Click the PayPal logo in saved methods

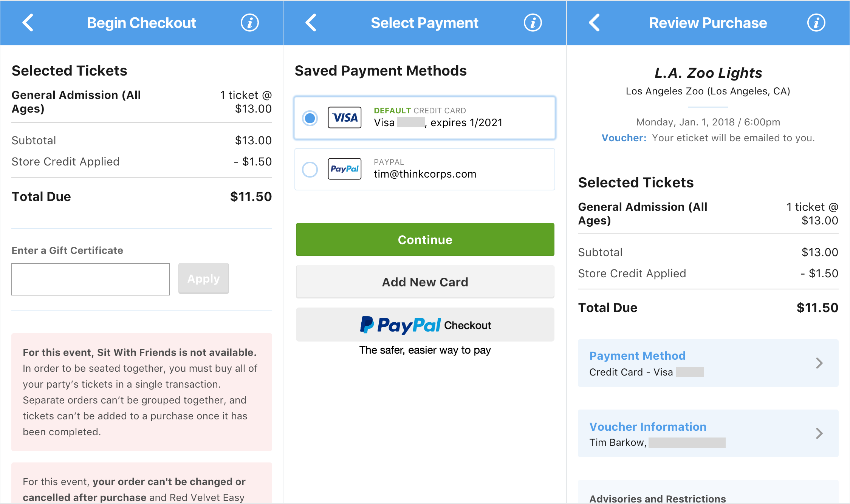click(344, 169)
